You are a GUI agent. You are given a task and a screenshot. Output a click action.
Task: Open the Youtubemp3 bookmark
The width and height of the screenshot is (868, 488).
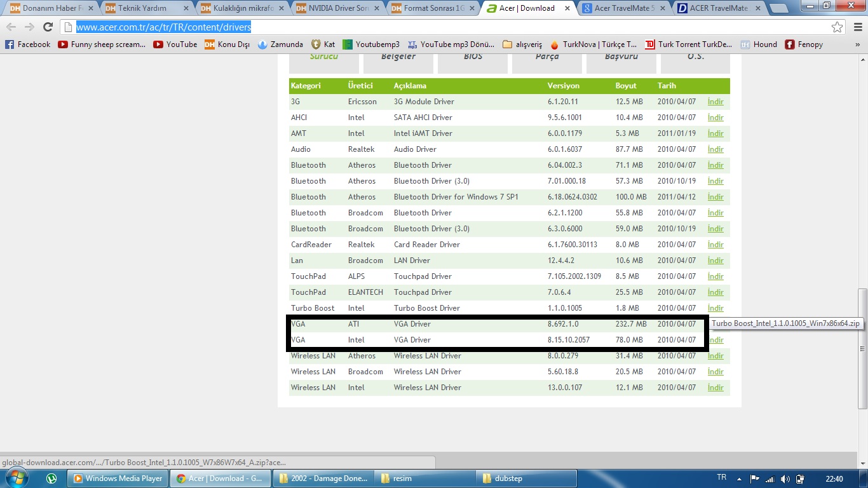click(371, 44)
